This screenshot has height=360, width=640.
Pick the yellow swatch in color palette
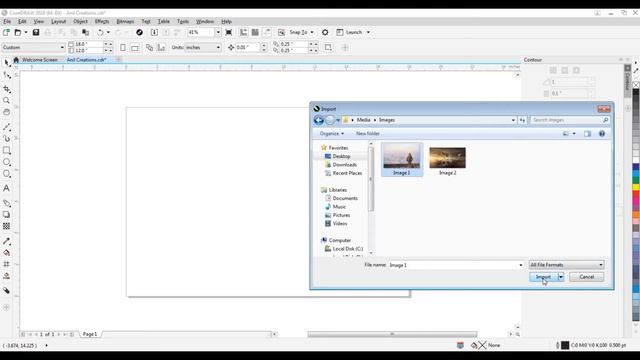coord(636,187)
